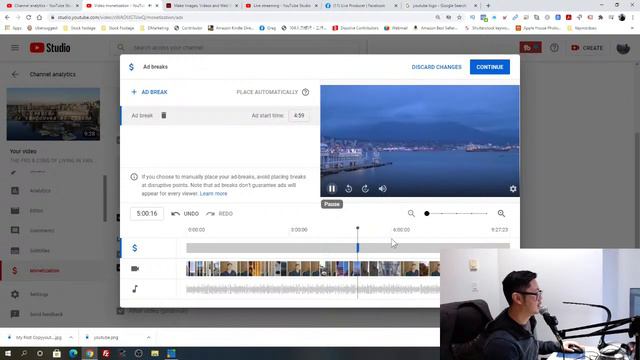
Task: Add a new ad break
Action: (149, 92)
